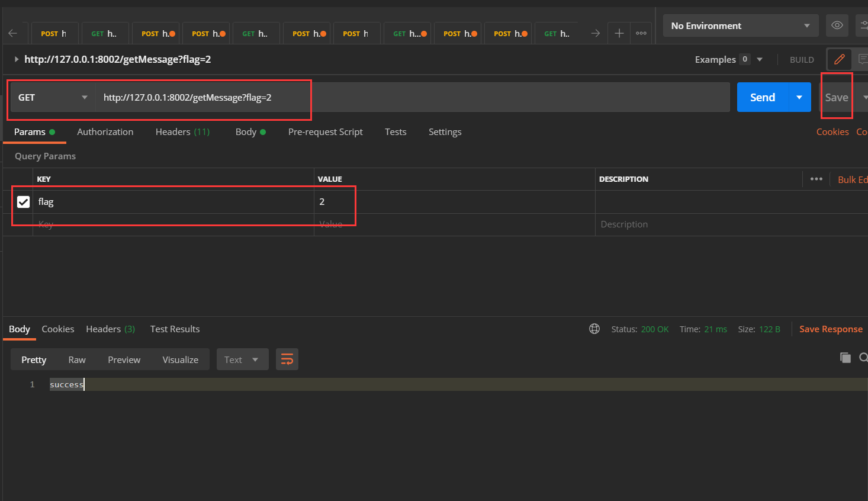The image size is (868, 501).
Task: Click the blue Send button
Action: (763, 97)
